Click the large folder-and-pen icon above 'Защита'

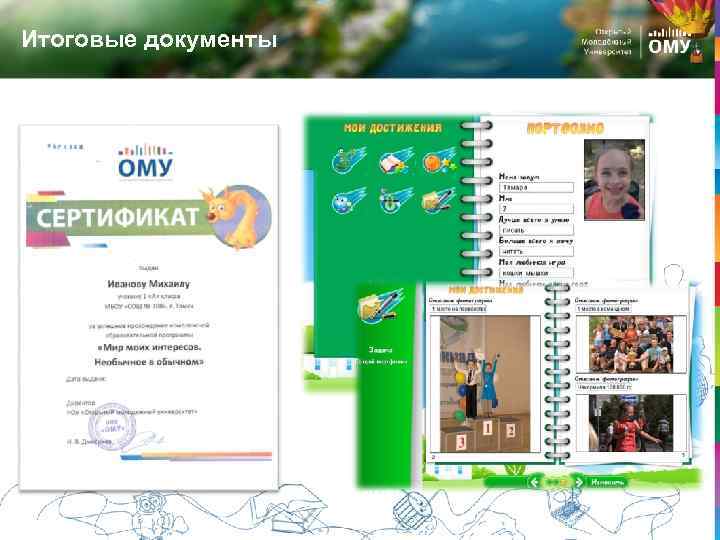pos(380,305)
